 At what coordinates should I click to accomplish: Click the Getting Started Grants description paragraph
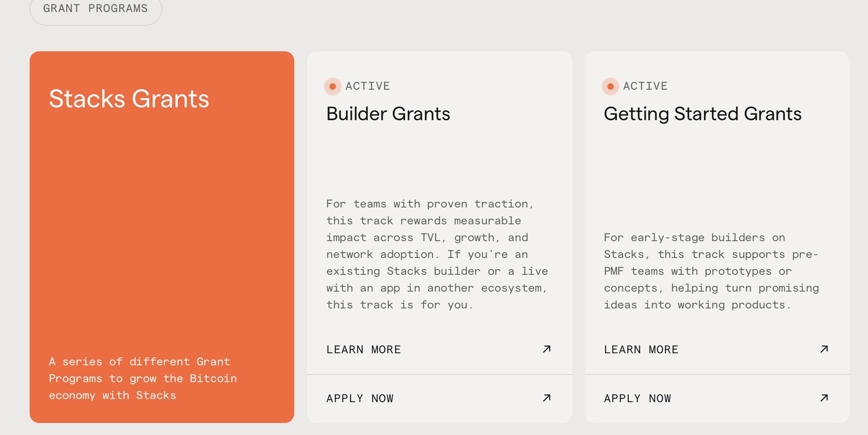[711, 271]
